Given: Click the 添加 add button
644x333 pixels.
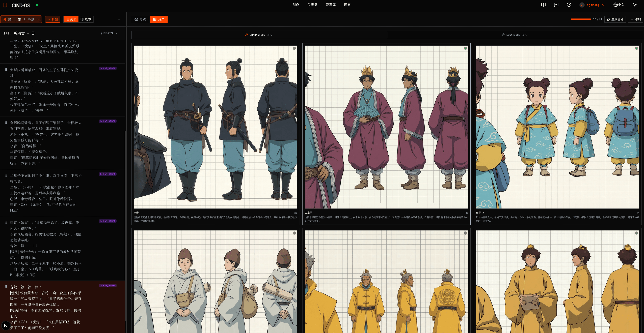Looking at the screenshot, I should 635,19.
